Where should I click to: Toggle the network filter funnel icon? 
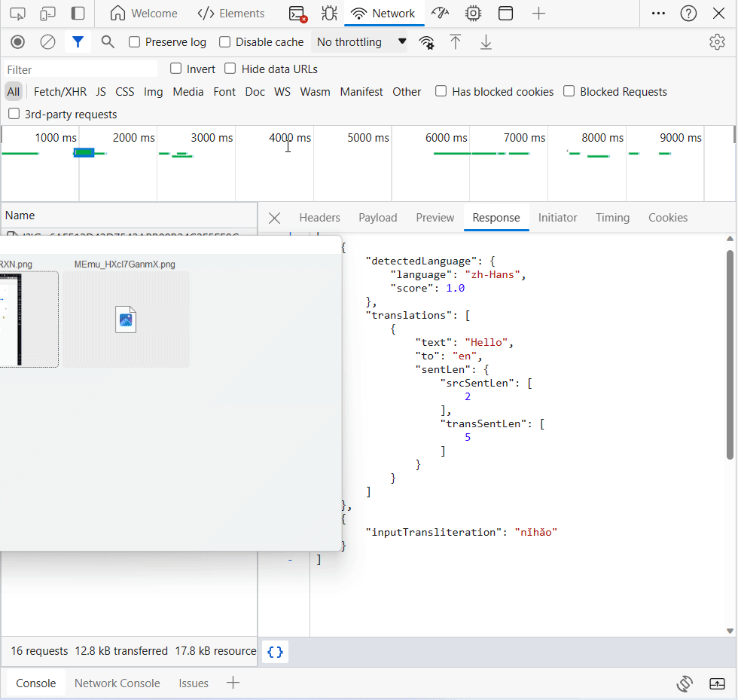(x=78, y=42)
